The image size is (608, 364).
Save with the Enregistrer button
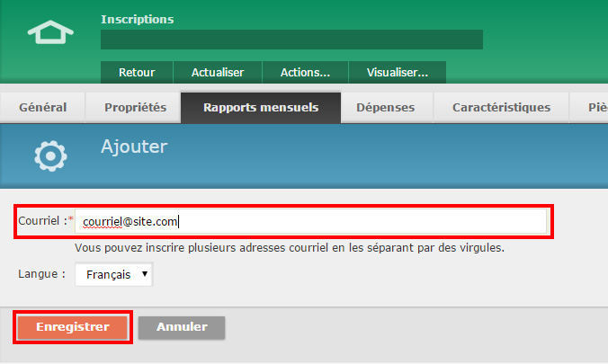coord(73,327)
